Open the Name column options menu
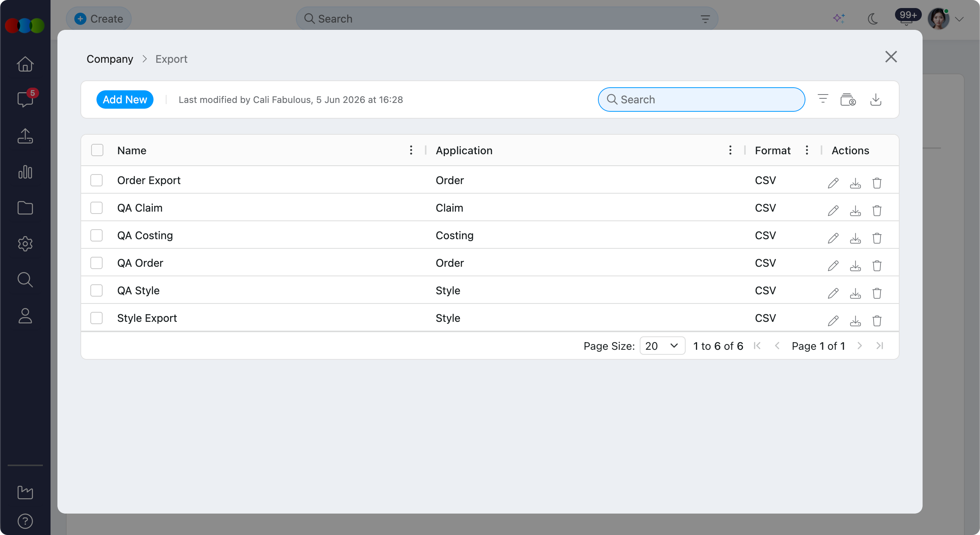This screenshot has height=535, width=980. (411, 150)
